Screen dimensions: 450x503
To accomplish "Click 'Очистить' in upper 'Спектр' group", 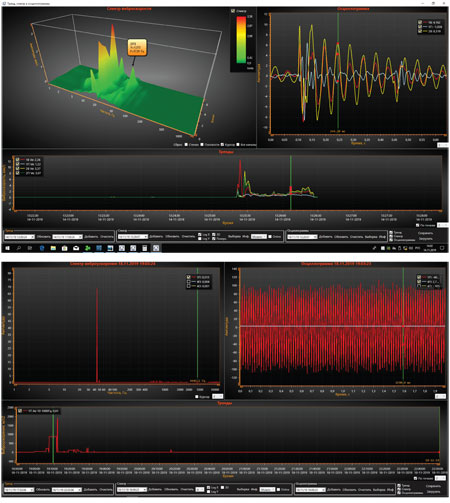I will (188, 236).
